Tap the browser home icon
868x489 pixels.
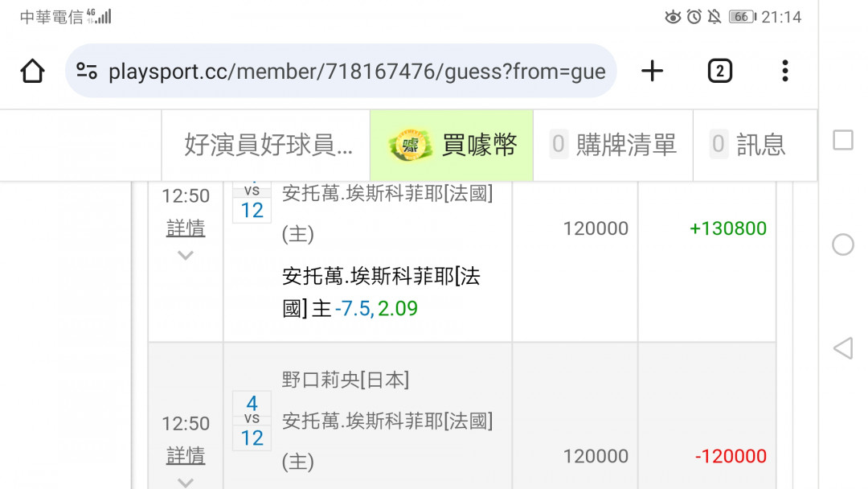(32, 71)
